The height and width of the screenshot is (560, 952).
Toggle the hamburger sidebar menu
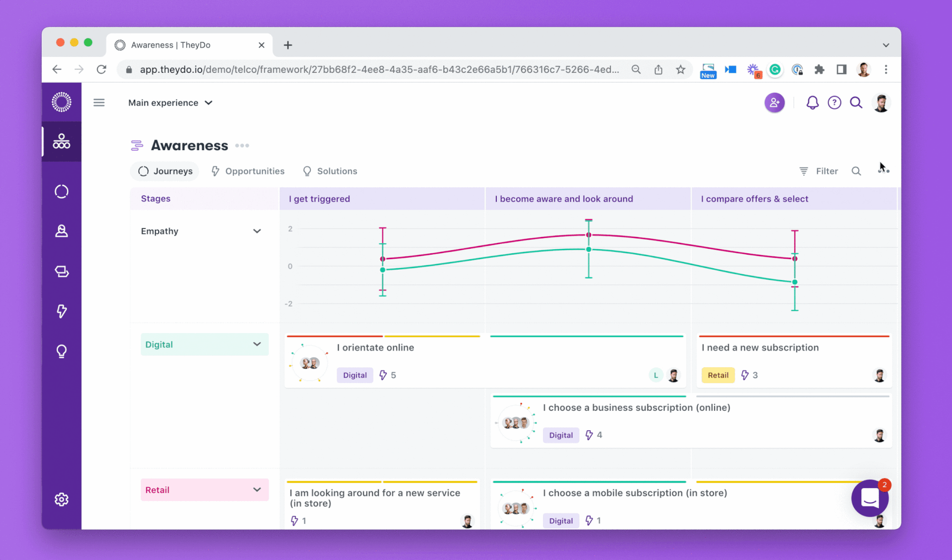click(x=99, y=103)
